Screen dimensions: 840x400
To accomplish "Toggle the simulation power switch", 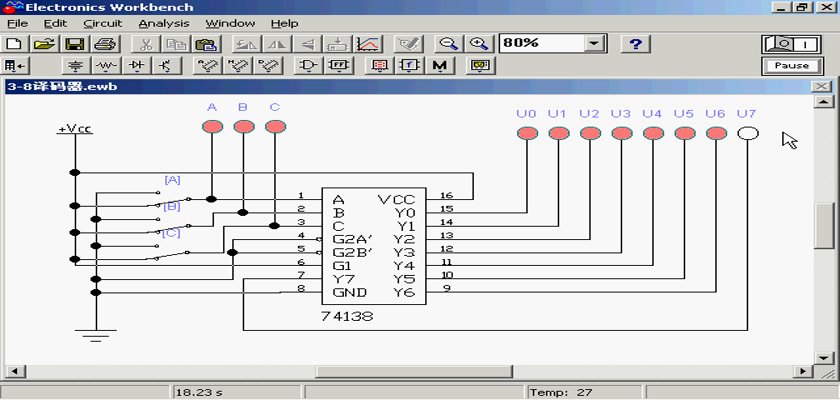I will point(792,44).
